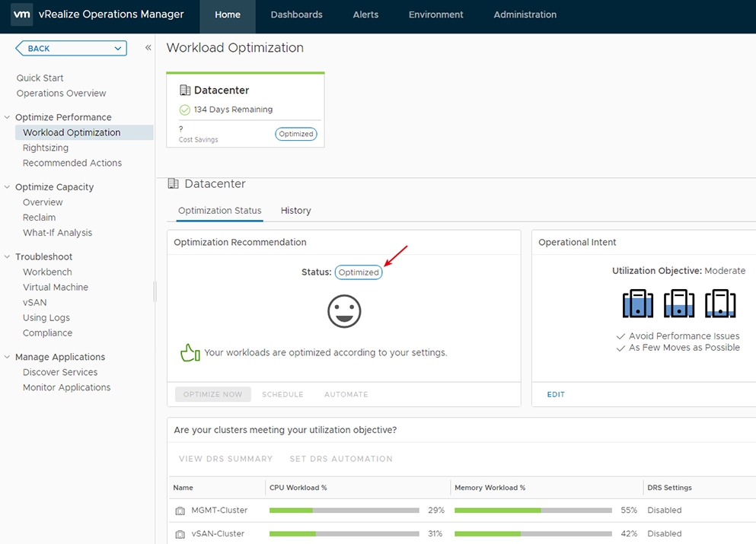This screenshot has width=756, height=544.
Task: Click the AUTOMATE button
Action: click(346, 394)
